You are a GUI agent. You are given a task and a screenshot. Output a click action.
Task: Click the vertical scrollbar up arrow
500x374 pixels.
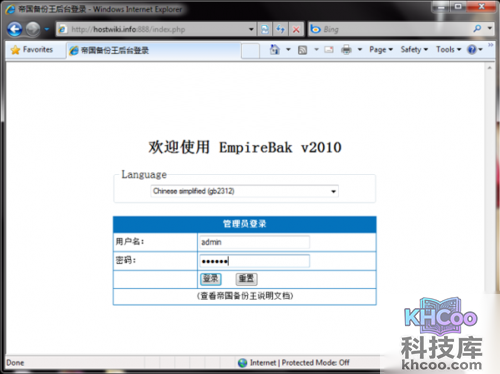489,68
